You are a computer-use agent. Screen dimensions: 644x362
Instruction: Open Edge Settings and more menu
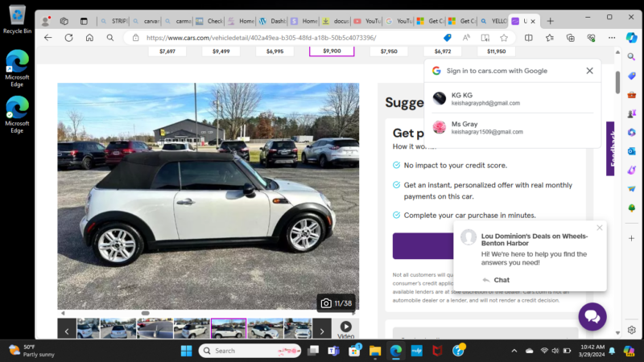612,38
